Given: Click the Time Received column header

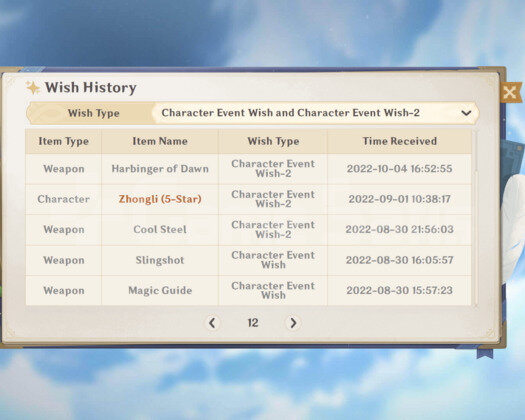Looking at the screenshot, I should [399, 141].
